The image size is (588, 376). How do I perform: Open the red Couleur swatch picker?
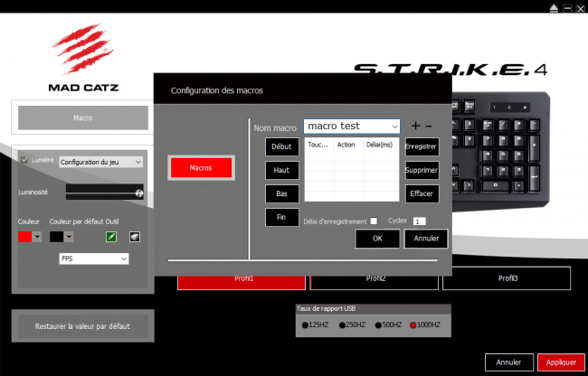[30, 237]
